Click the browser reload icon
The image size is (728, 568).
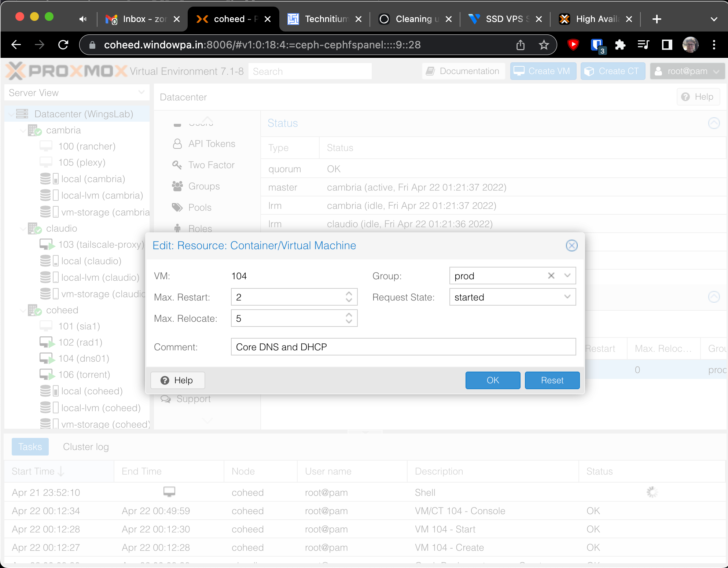pyautogui.click(x=63, y=45)
